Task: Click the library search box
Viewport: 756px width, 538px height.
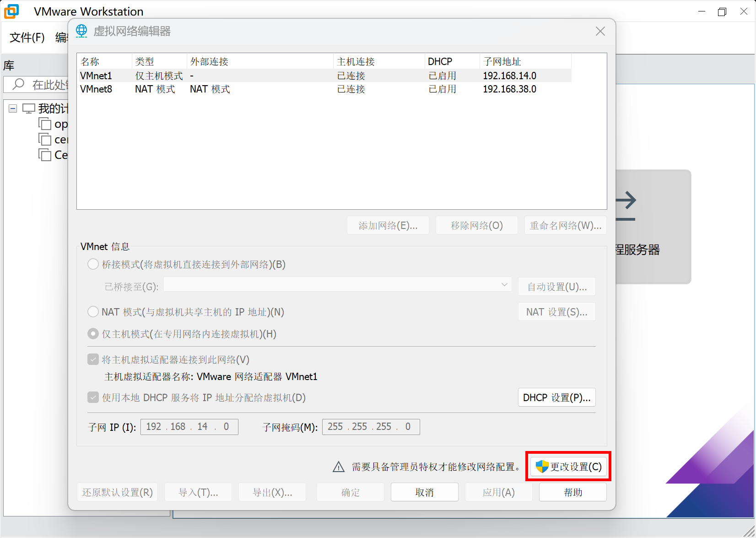Action: 37,84
